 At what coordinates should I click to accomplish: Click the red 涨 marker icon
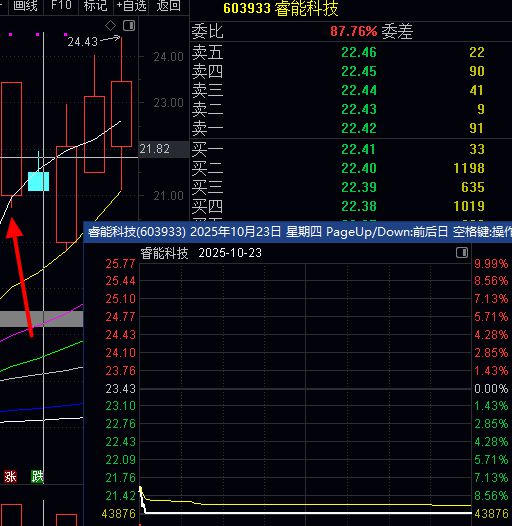point(10,476)
